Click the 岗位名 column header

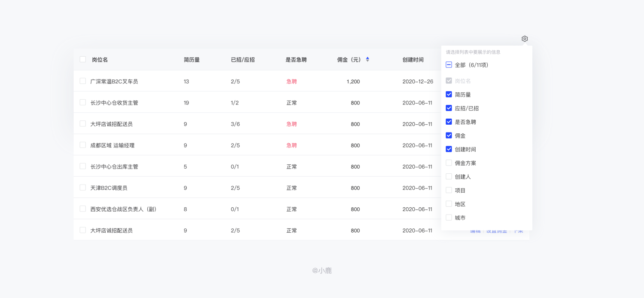(x=100, y=60)
